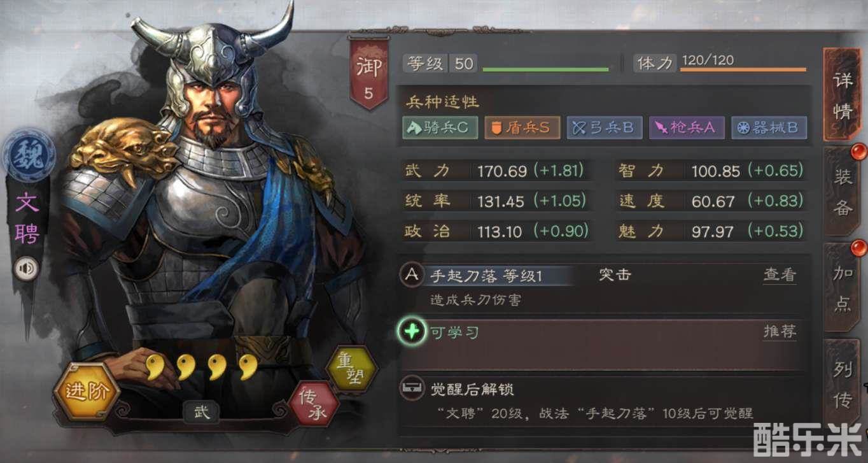
Task: Open the 加点 side tab
Action: tap(842, 288)
